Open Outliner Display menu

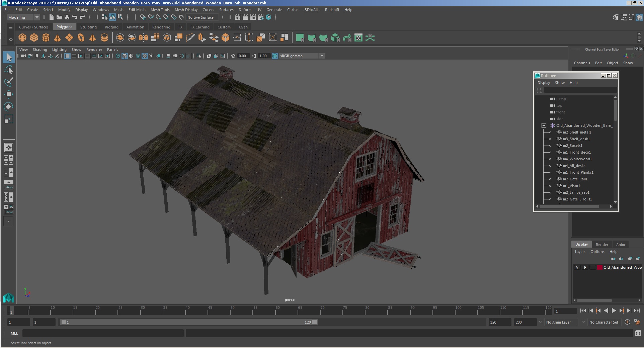pyautogui.click(x=544, y=83)
